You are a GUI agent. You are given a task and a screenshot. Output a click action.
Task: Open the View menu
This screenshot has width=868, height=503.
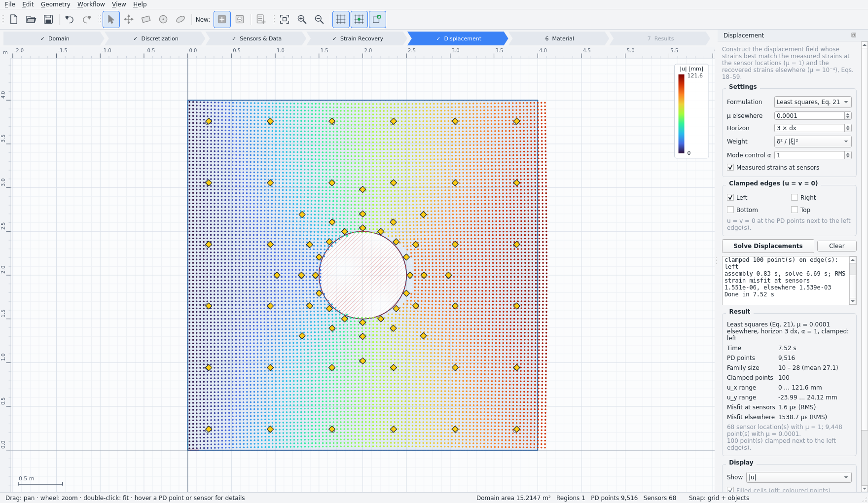119,4
